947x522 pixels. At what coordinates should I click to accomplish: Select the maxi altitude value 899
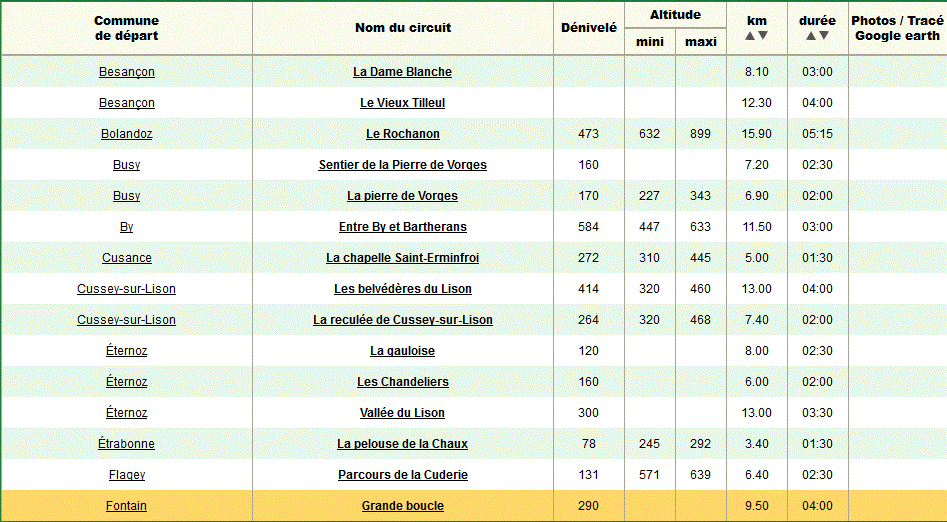click(701, 134)
